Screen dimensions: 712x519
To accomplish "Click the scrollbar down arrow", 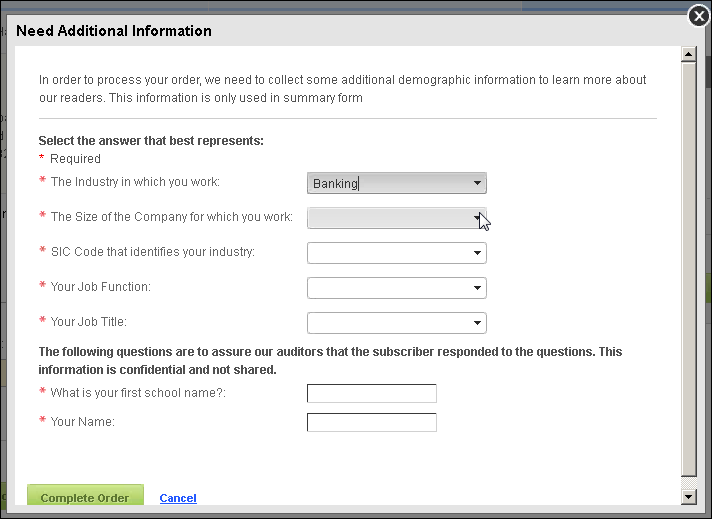I will pos(689,497).
